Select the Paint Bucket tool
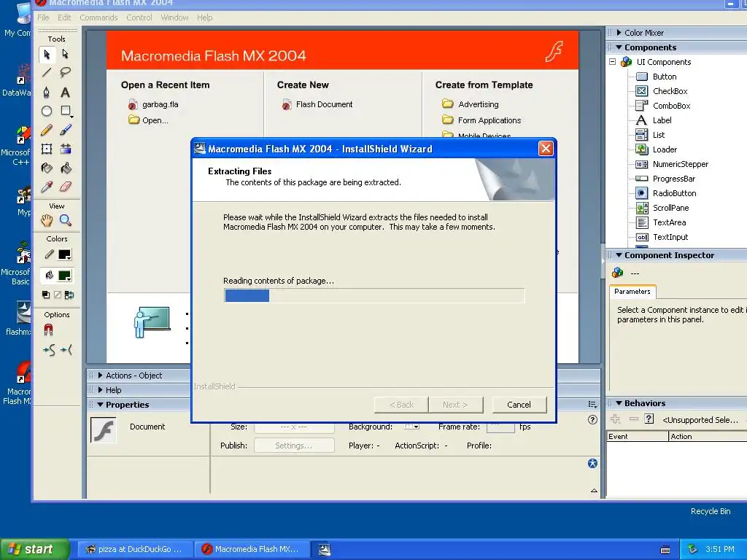 66,168
